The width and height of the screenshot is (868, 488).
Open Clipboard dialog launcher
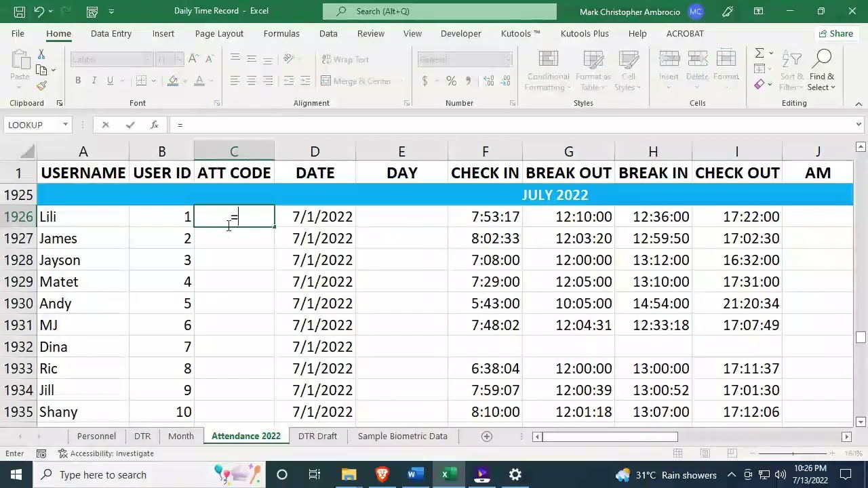59,103
